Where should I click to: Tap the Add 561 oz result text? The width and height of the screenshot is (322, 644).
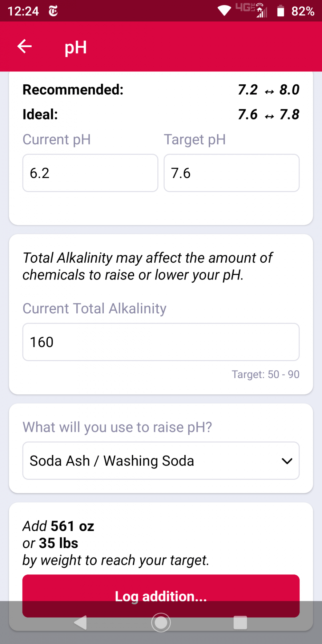click(x=58, y=526)
